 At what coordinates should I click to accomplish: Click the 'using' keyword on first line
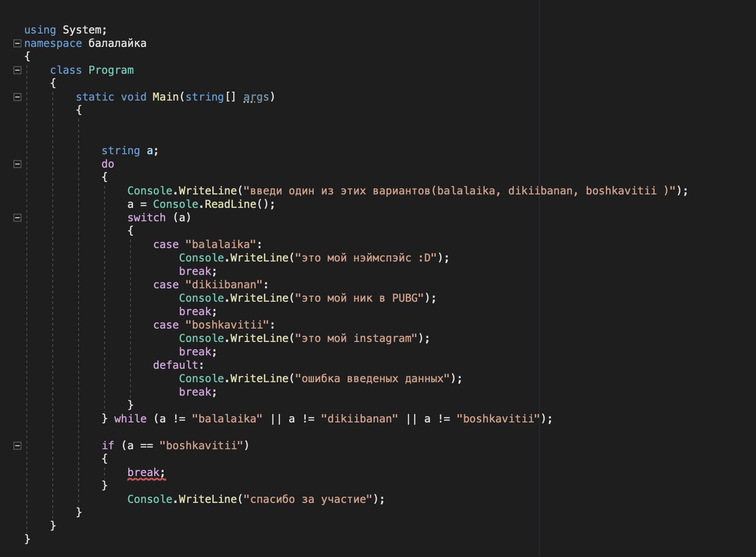pyautogui.click(x=40, y=30)
